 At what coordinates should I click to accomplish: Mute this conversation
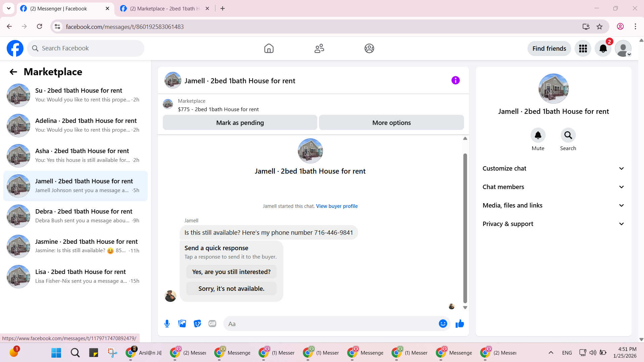(x=538, y=135)
